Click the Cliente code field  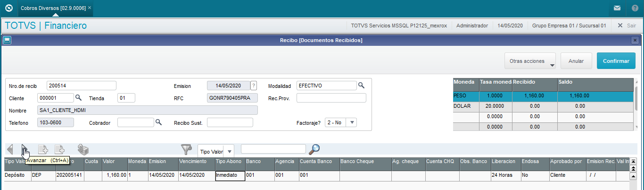click(56, 98)
